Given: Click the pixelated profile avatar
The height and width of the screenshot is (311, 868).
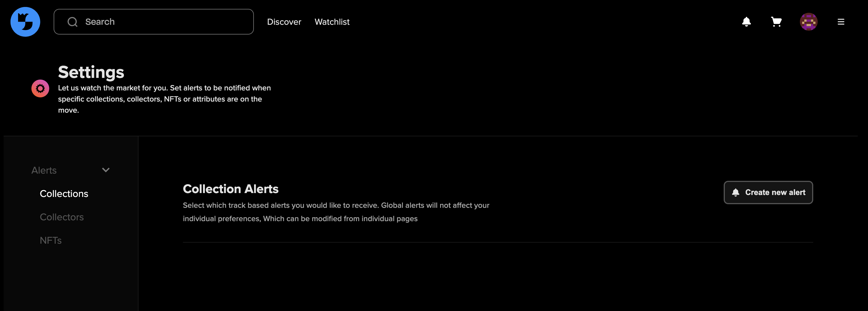Looking at the screenshot, I should click(x=808, y=22).
